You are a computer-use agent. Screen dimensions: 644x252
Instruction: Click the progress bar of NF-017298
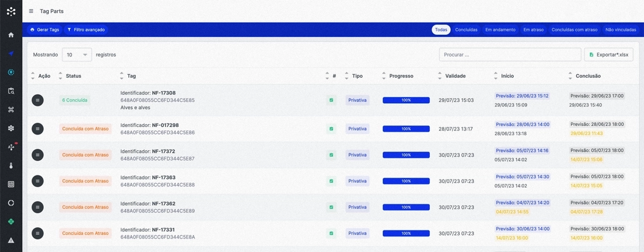[406, 129]
